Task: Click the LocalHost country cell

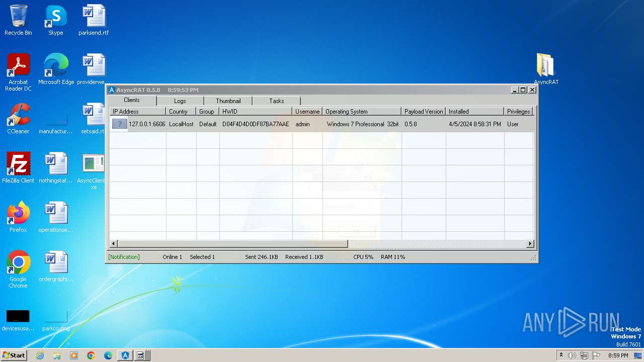Action: click(181, 124)
